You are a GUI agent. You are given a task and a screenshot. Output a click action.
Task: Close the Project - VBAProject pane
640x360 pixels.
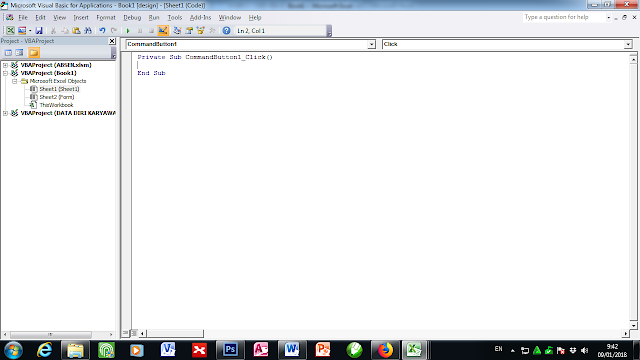tap(112, 41)
